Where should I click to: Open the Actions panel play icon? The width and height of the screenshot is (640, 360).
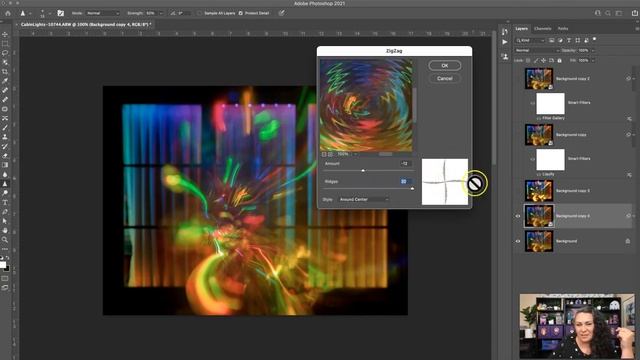pyautogui.click(x=505, y=42)
